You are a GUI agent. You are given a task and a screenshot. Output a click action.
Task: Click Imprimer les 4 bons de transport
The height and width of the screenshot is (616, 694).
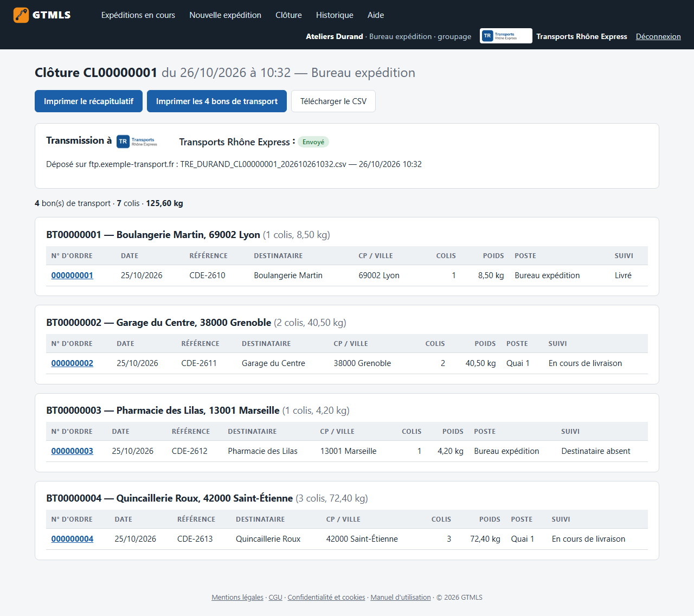217,101
